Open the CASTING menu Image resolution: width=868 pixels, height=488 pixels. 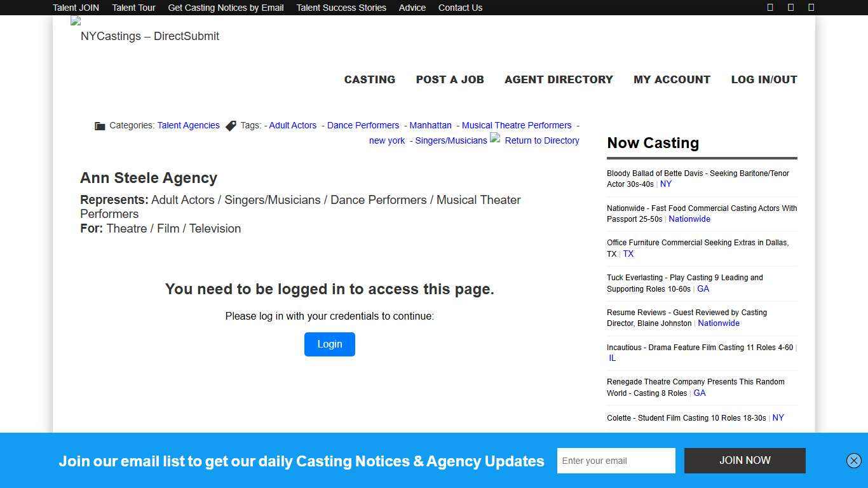(370, 79)
